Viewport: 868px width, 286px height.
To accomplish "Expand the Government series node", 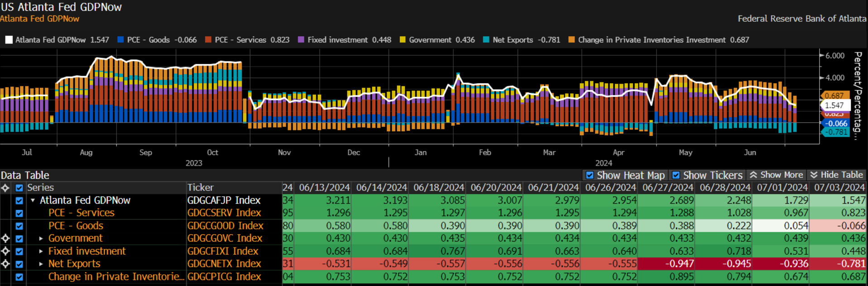I will (41, 238).
